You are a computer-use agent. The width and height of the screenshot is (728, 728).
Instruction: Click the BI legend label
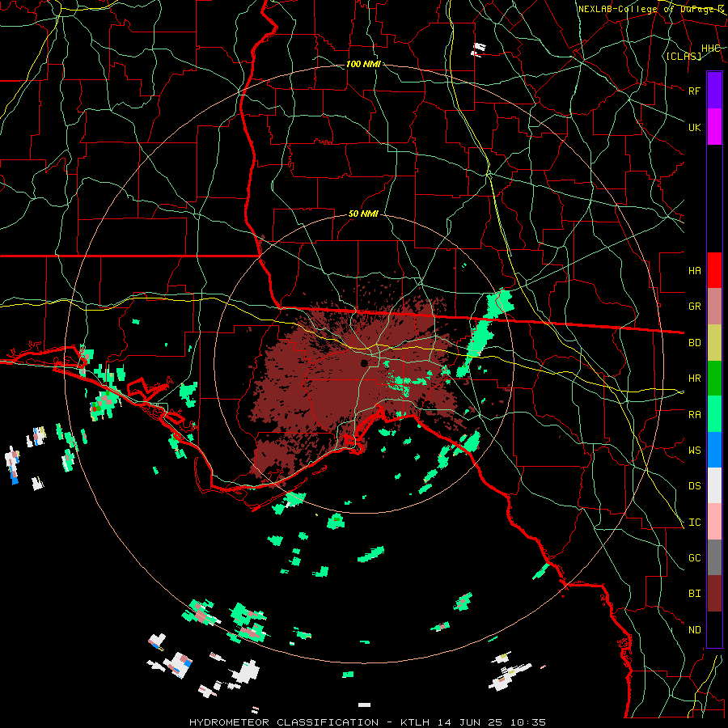click(x=694, y=594)
